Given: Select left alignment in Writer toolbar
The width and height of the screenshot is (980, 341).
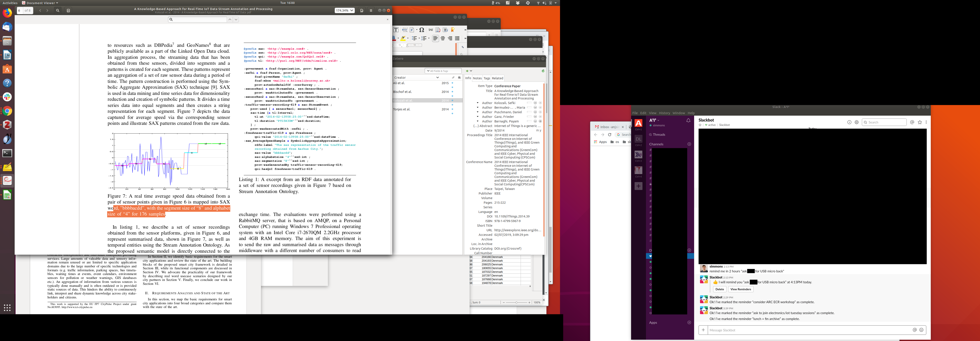Looking at the screenshot, I should click(x=436, y=38).
